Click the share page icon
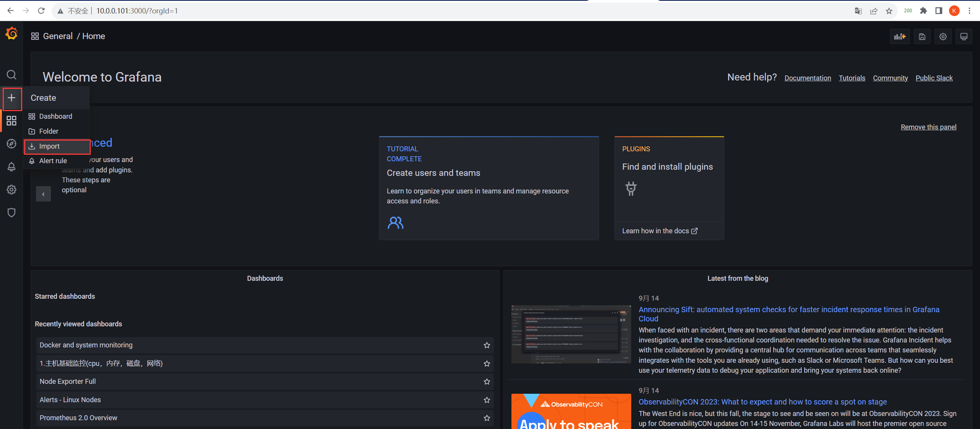The image size is (980, 429). 874,11
